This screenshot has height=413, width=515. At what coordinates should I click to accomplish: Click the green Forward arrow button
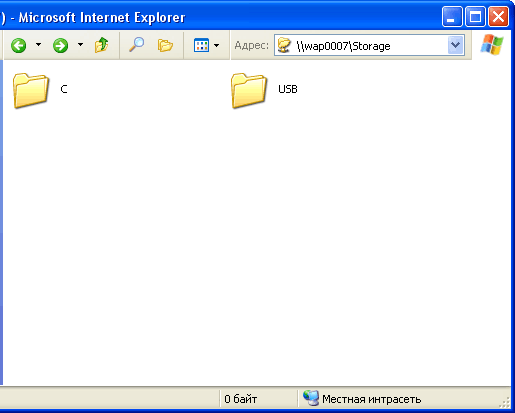[x=60, y=45]
